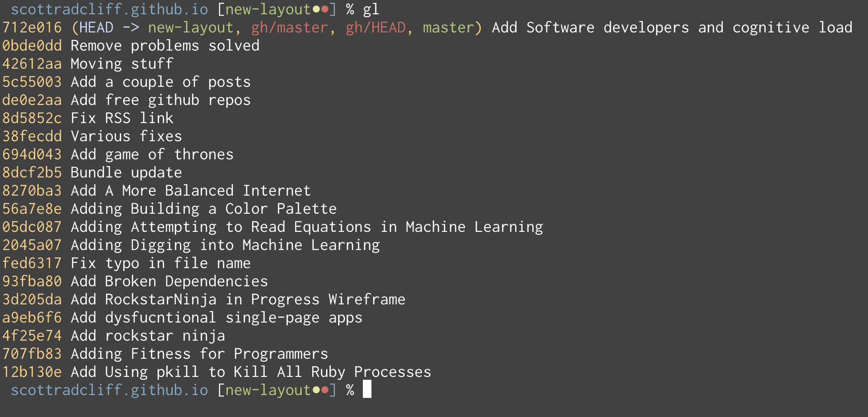868x417 pixels.
Task: Click commit hash 0bde0dd
Action: (x=32, y=46)
